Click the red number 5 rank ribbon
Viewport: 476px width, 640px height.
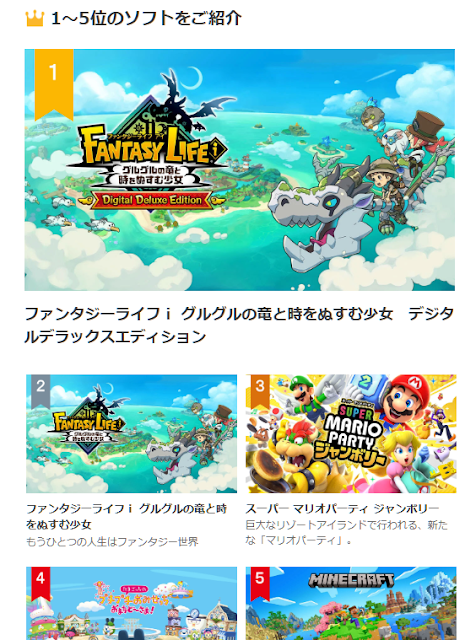[260, 583]
